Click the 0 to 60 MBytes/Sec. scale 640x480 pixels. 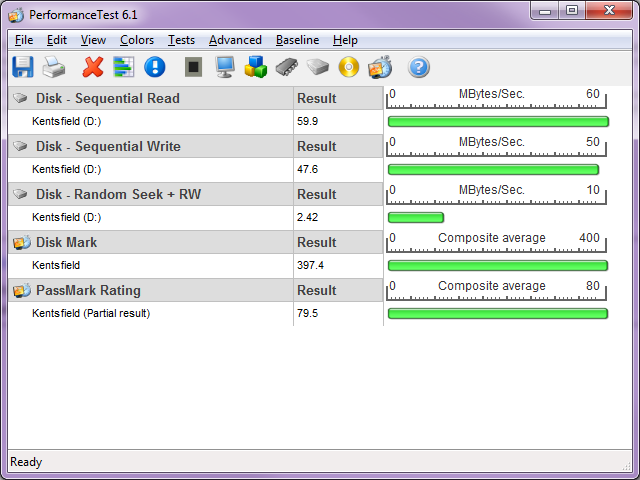[496, 98]
